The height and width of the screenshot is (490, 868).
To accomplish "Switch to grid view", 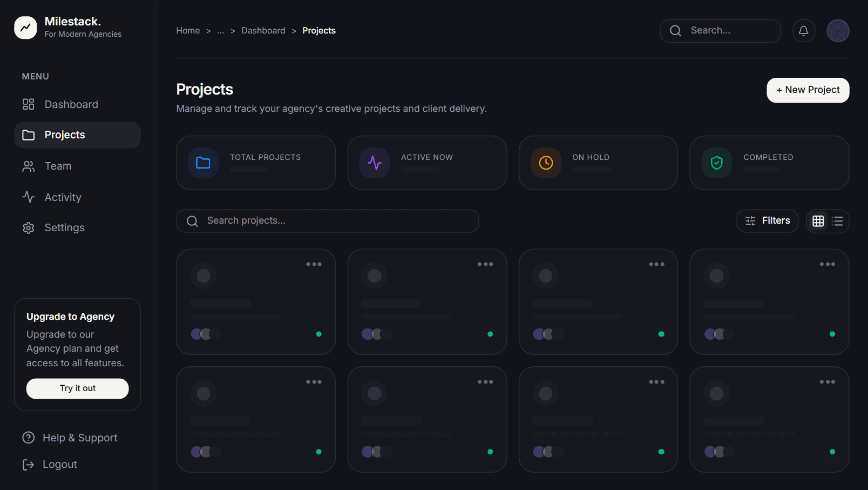I will (818, 221).
